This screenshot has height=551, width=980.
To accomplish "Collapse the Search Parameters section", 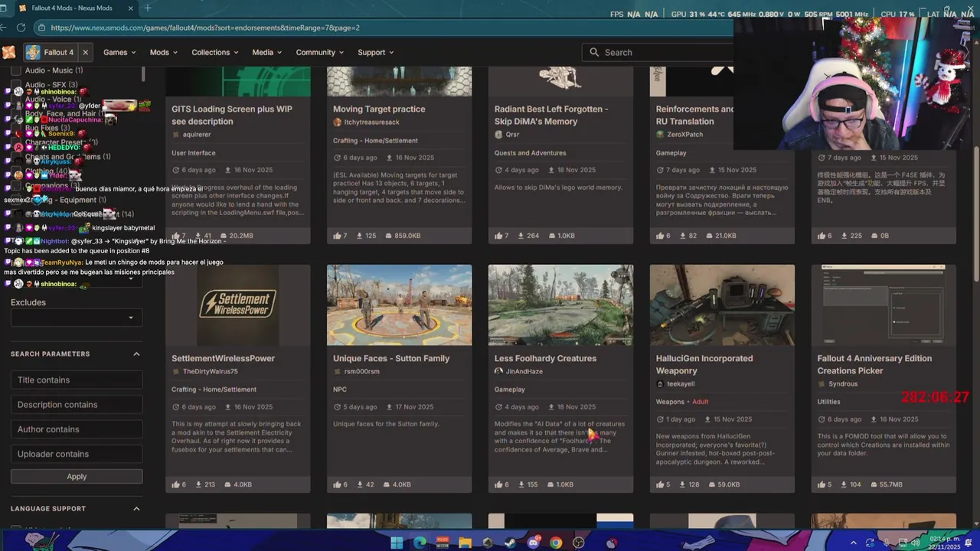I will pos(136,354).
